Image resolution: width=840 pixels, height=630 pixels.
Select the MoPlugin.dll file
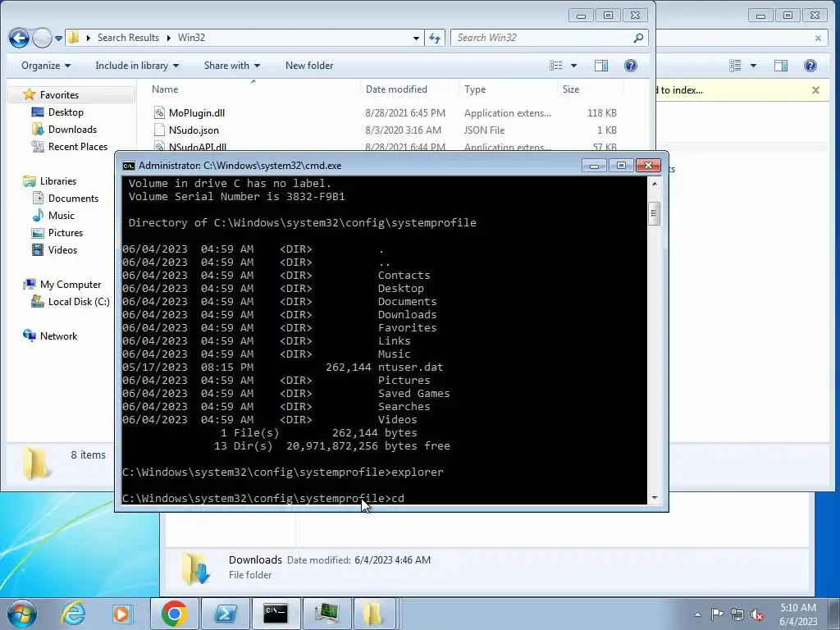click(197, 113)
